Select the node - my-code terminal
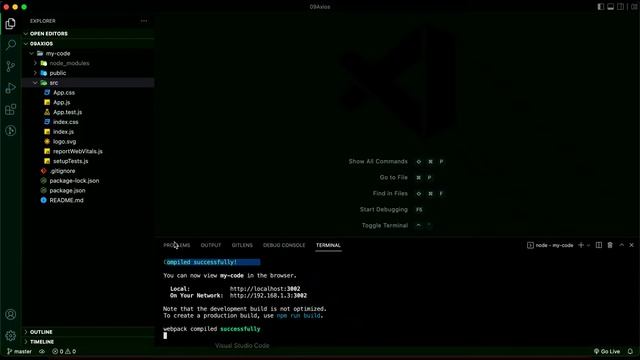 [x=550, y=245]
